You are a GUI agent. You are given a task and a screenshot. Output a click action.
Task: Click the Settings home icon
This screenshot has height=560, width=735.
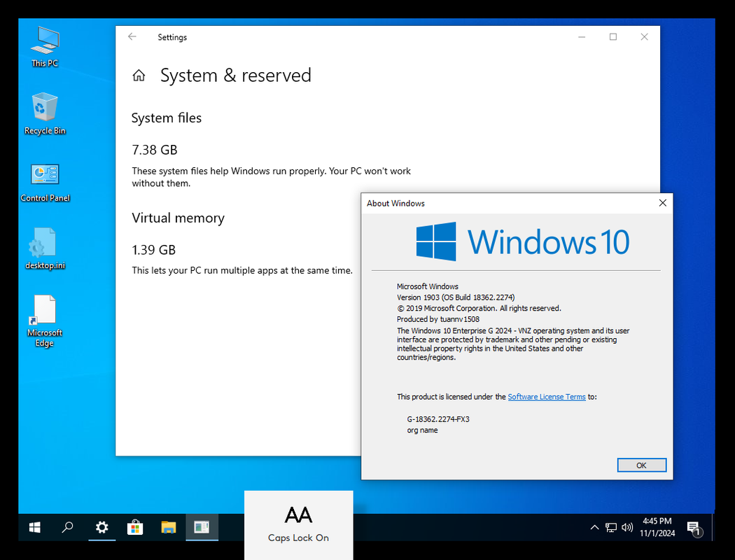[x=139, y=76]
